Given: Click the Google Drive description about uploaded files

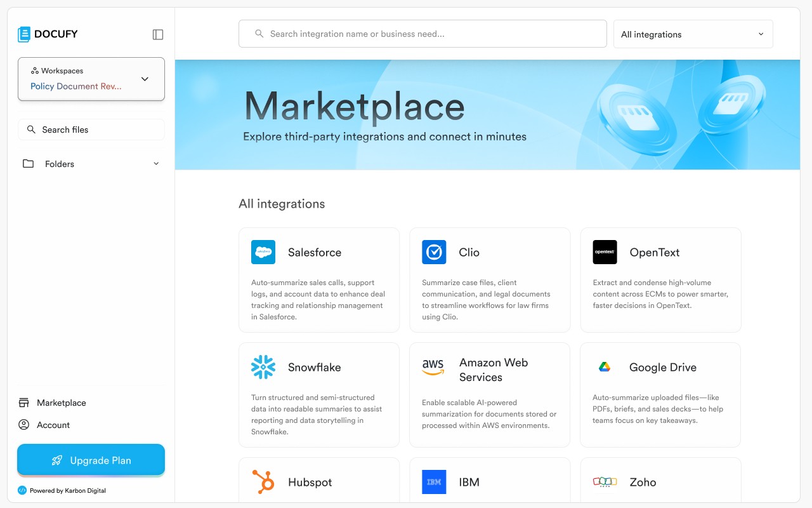Looking at the screenshot, I should click(658, 409).
